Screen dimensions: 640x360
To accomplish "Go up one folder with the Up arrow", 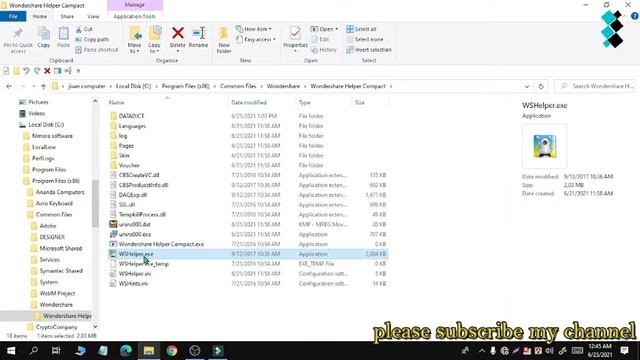I will click(x=43, y=86).
